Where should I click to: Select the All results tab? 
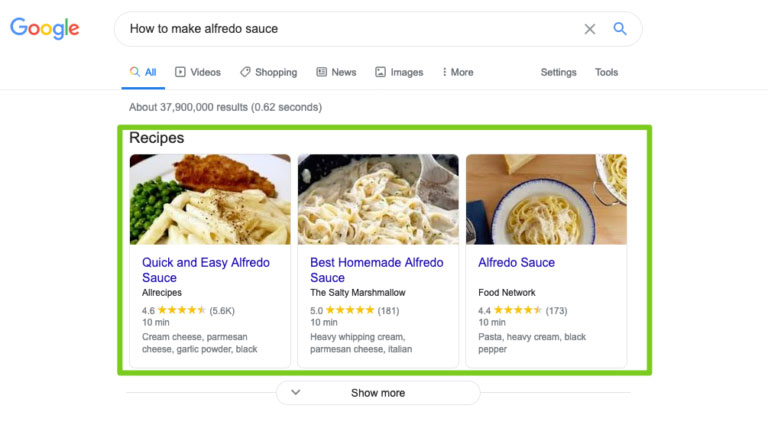click(143, 72)
